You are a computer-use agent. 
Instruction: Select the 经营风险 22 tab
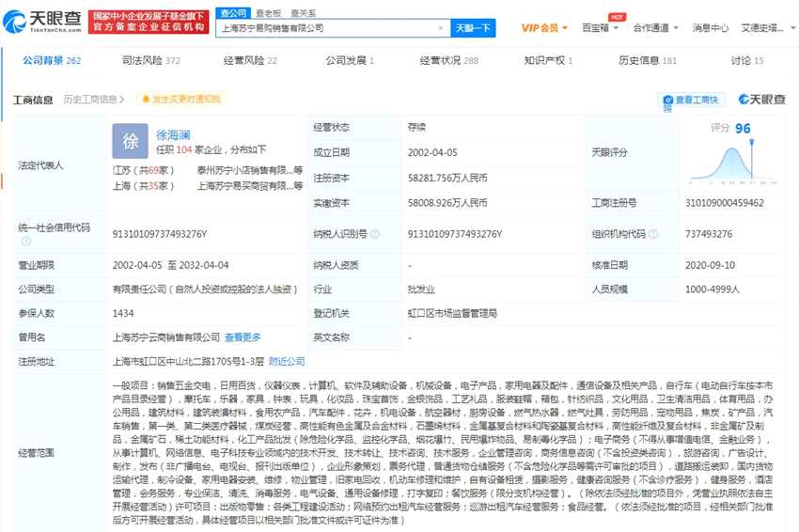[250, 61]
